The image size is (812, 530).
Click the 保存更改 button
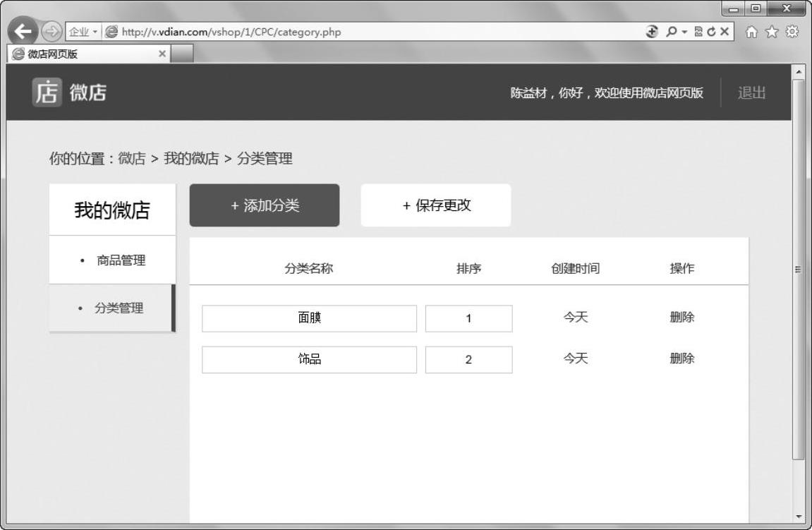(x=436, y=205)
